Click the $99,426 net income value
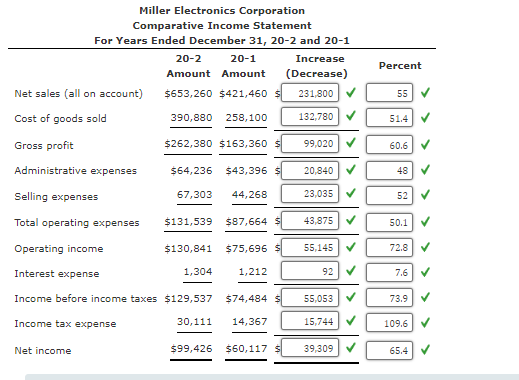The height and width of the screenshot is (380, 519). 191,349
